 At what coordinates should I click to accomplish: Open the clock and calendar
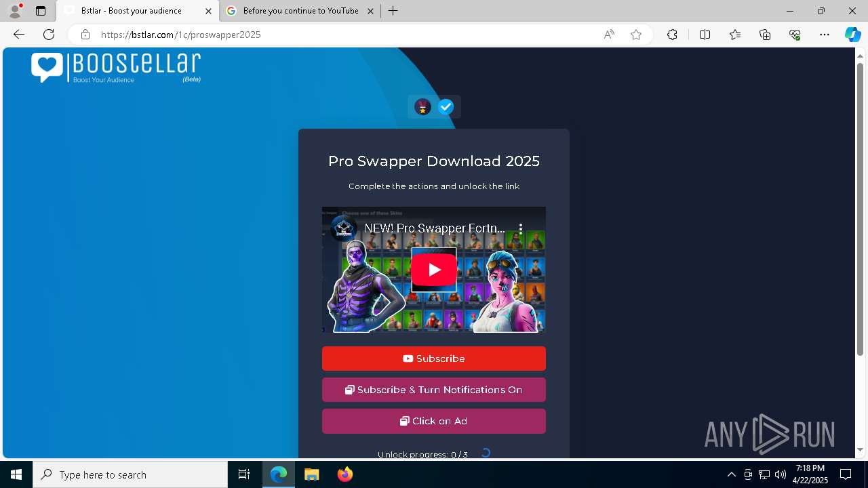pos(810,474)
